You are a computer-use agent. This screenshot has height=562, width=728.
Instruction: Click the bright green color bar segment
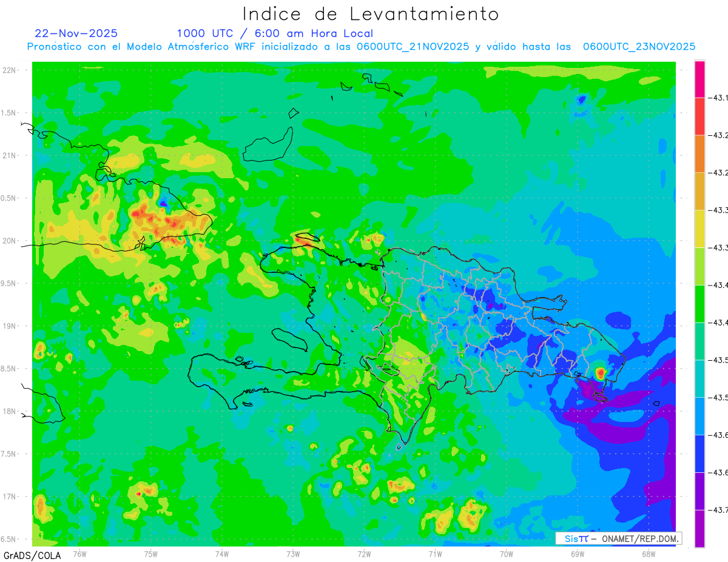699,303
